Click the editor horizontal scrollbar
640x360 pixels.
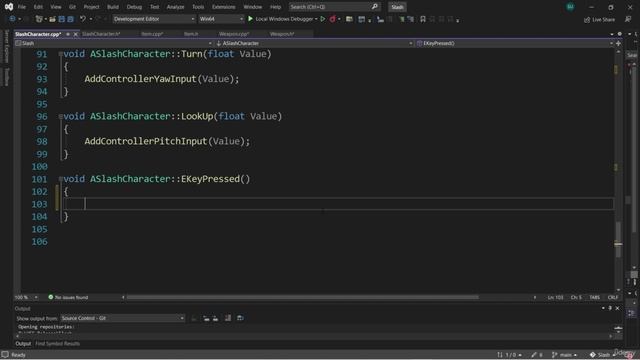click(303, 297)
